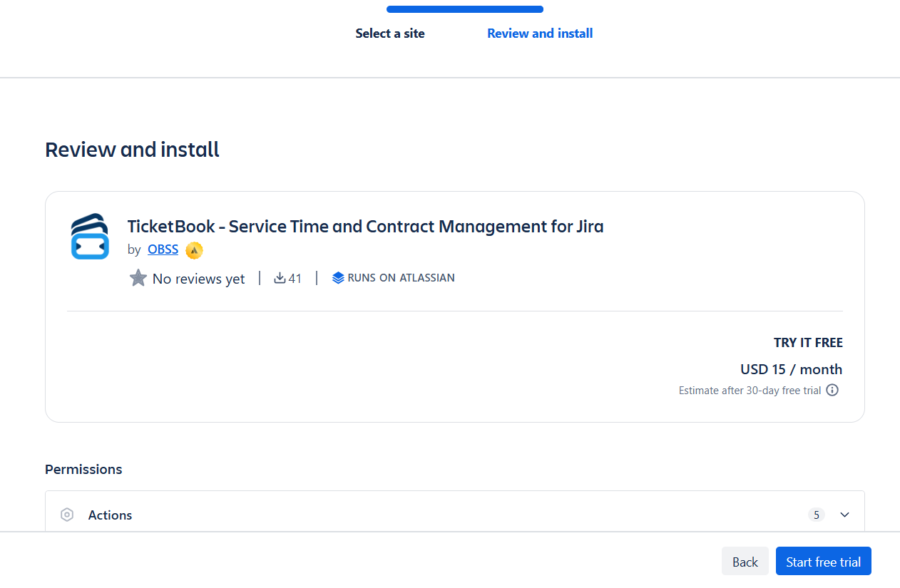Viewport: 900px width, 588px height.
Task: Open the Actions permissions row label
Action: tap(110, 515)
